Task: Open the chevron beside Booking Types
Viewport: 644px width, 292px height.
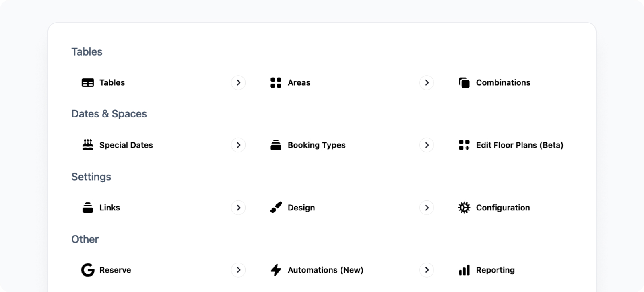Action: click(x=427, y=145)
